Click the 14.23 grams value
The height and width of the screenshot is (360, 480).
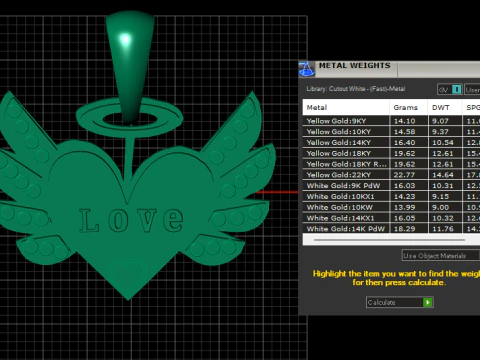click(405, 197)
